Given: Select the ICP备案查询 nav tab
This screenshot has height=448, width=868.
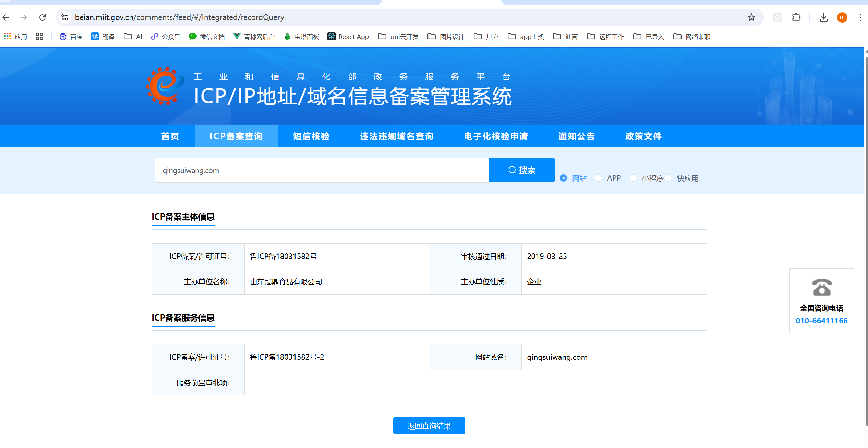Looking at the screenshot, I should [236, 136].
